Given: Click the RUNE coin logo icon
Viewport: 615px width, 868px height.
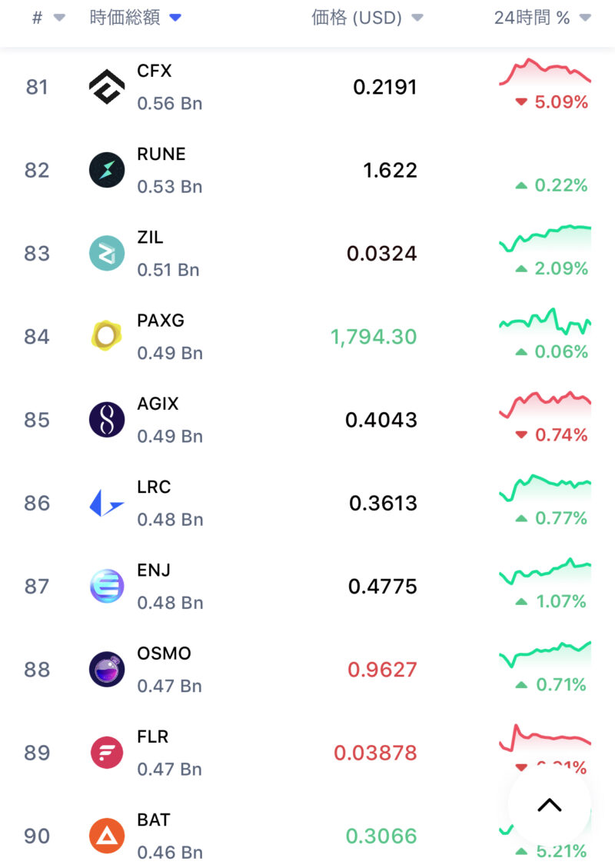Looking at the screenshot, I should 107,170.
